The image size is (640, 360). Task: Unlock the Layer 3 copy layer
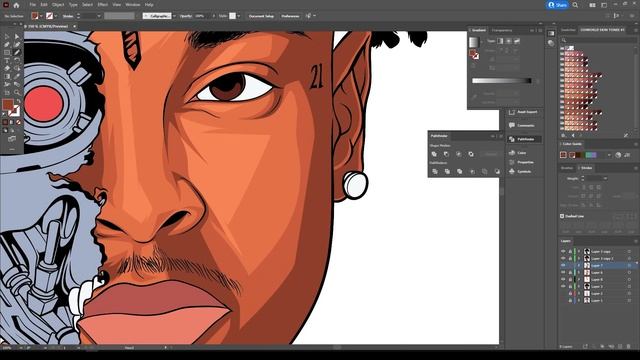pyautogui.click(x=570, y=251)
